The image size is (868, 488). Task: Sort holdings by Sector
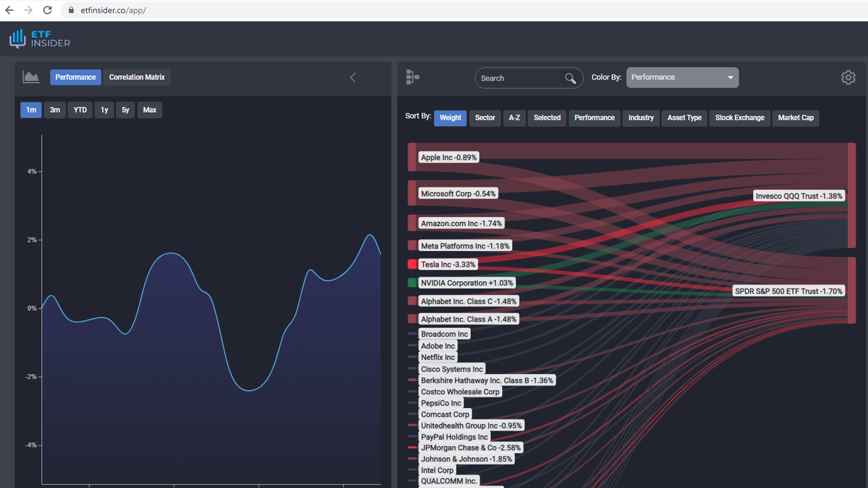(x=485, y=118)
